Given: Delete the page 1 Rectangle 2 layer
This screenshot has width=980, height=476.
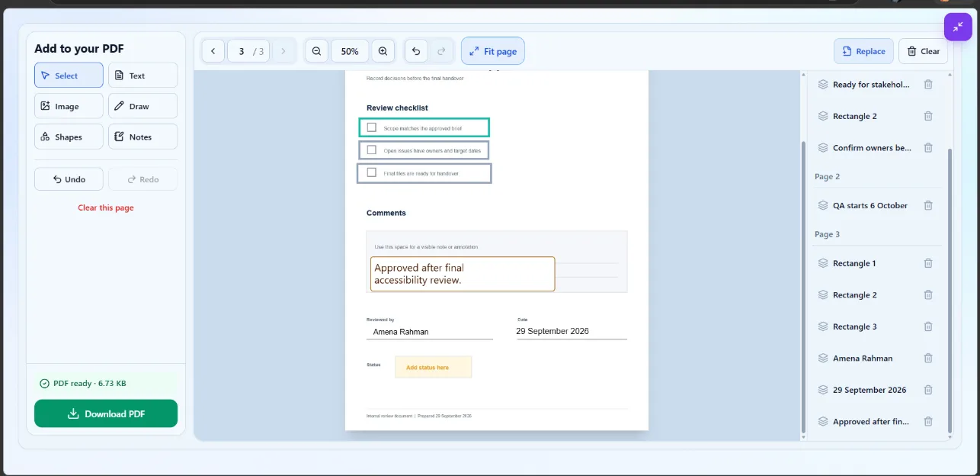Looking at the screenshot, I should (x=928, y=116).
